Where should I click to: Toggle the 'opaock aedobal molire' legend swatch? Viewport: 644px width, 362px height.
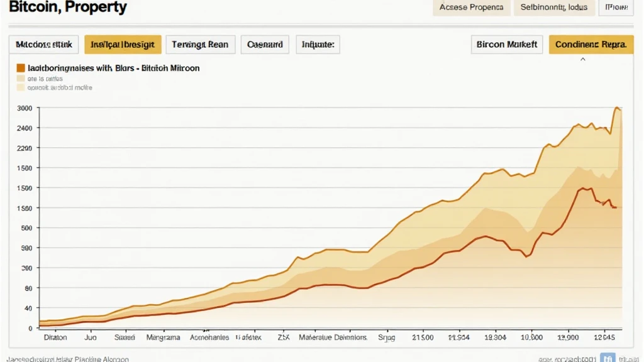[21, 87]
